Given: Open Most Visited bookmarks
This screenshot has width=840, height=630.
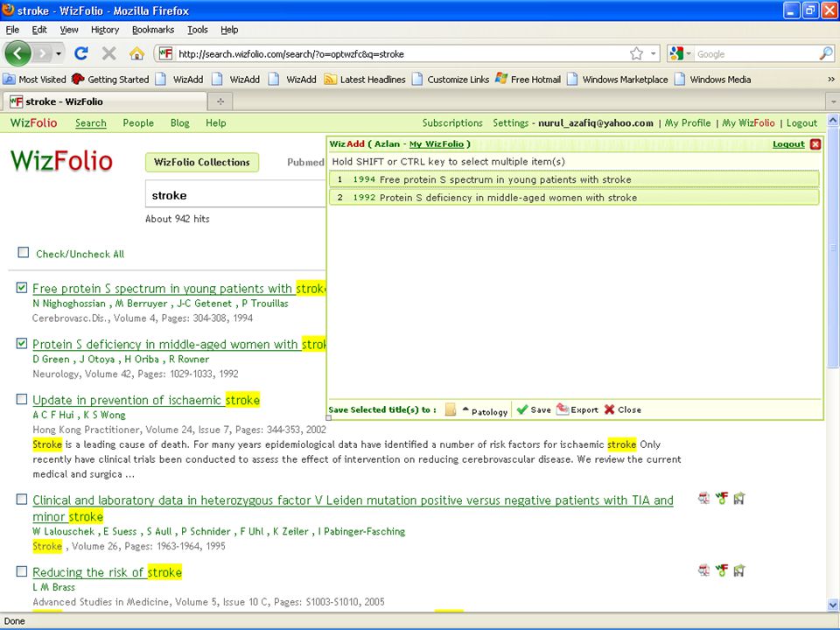Looking at the screenshot, I should pos(34,80).
